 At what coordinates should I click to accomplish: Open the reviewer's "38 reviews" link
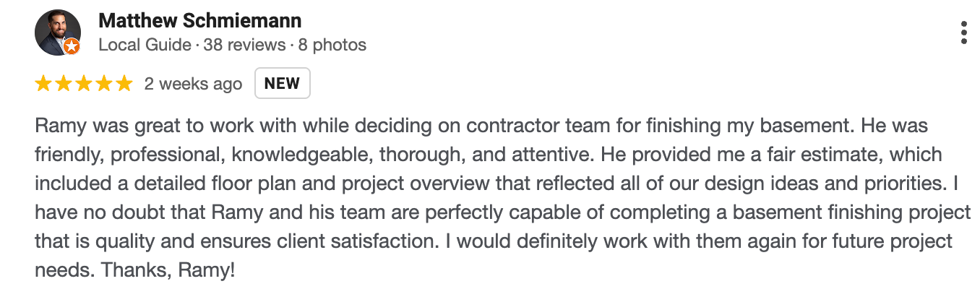pyautogui.click(x=244, y=45)
